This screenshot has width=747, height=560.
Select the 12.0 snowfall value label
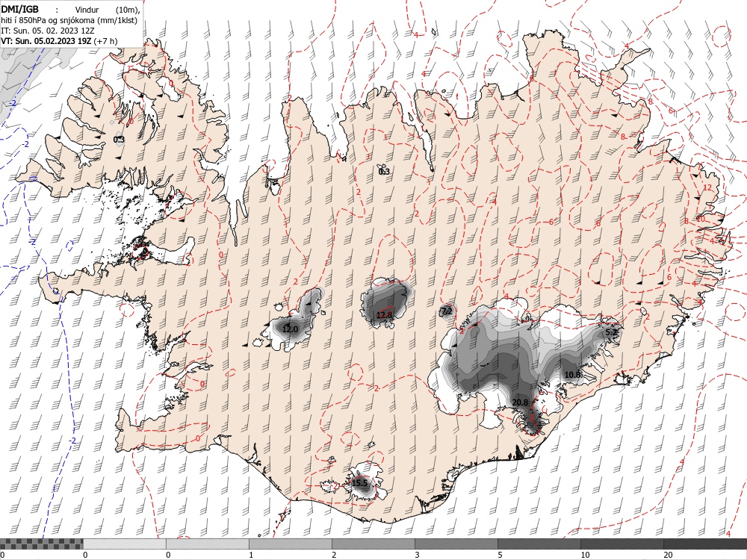point(290,329)
